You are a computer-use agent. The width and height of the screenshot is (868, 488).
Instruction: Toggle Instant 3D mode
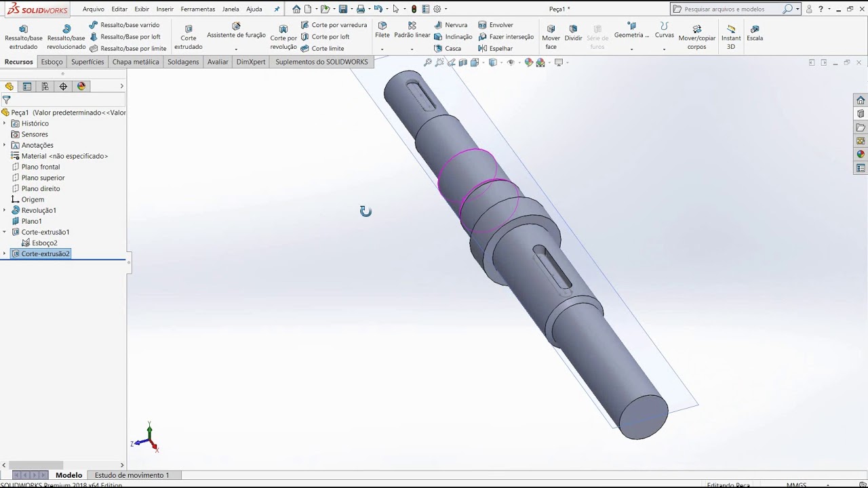[x=731, y=37]
